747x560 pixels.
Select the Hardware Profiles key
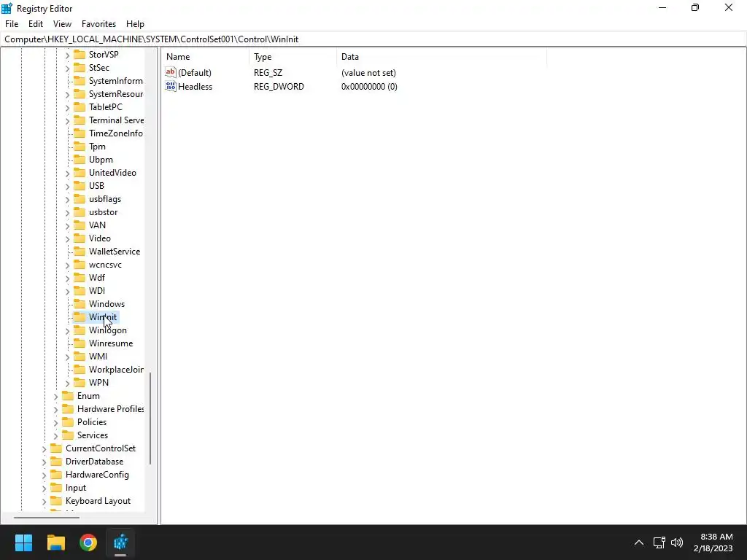(110, 409)
